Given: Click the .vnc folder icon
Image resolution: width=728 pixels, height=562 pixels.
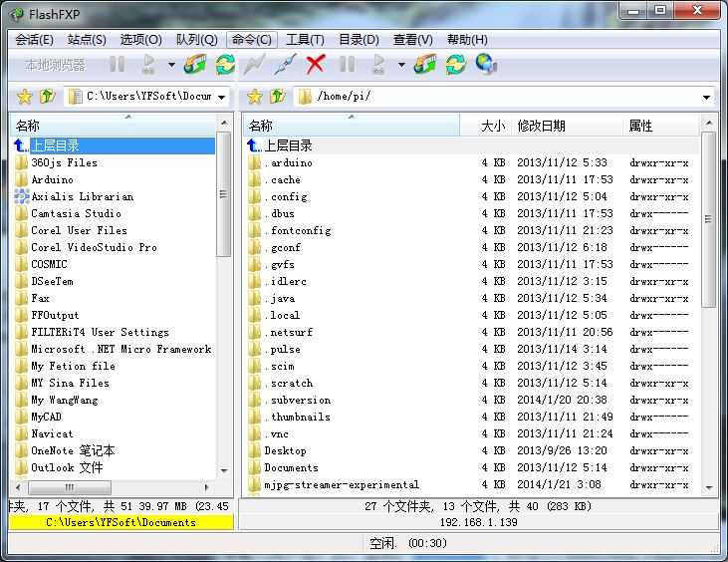Looking at the screenshot, I should pyautogui.click(x=254, y=433).
